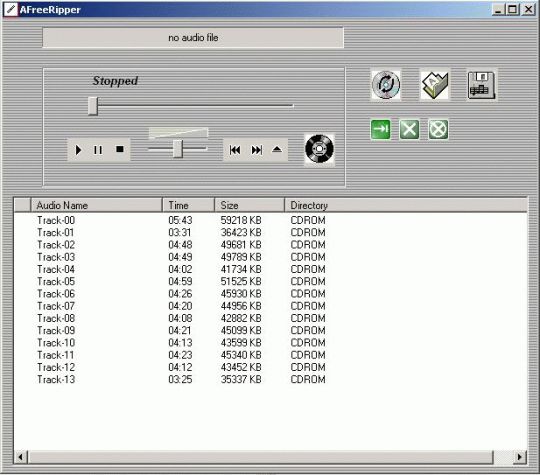This screenshot has height=475, width=540.
Task: Click the floppy disk save icon
Action: click(x=481, y=85)
